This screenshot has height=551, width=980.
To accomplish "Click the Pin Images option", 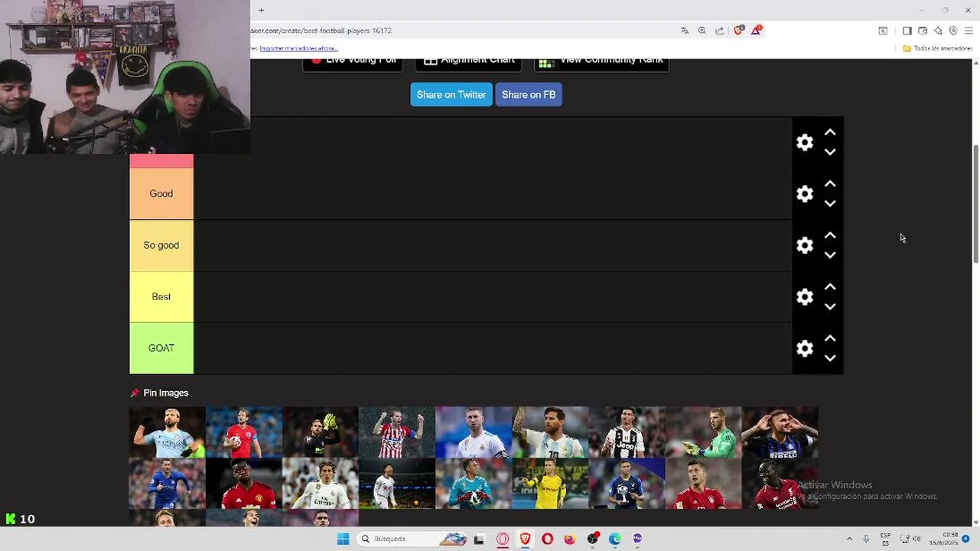I will tap(159, 393).
